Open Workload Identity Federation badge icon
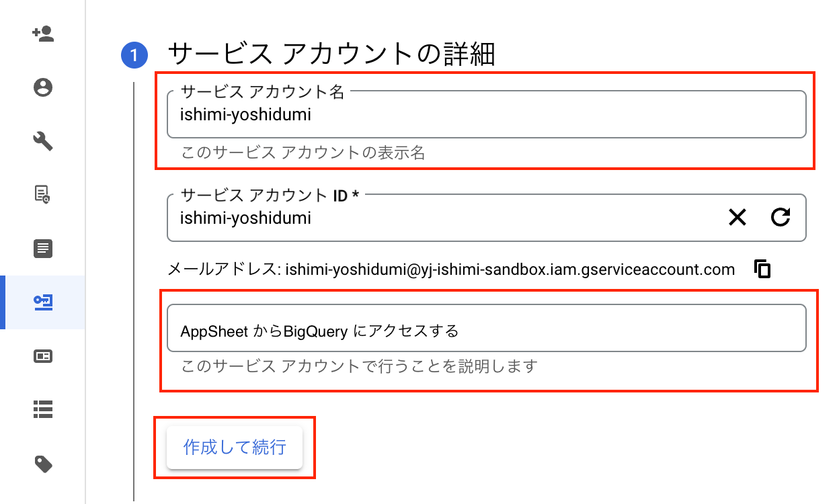This screenshot has height=504, width=839. click(x=43, y=356)
